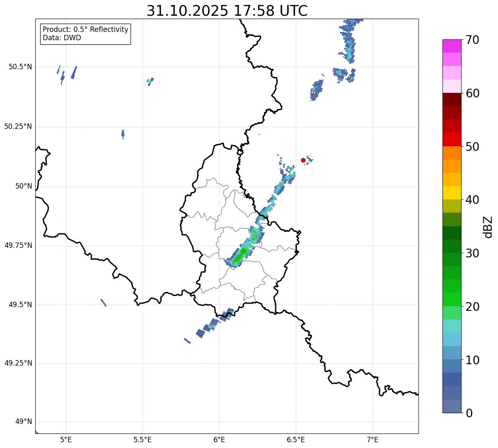Click the red location marker dot
The image size is (498, 448).
coord(303,160)
